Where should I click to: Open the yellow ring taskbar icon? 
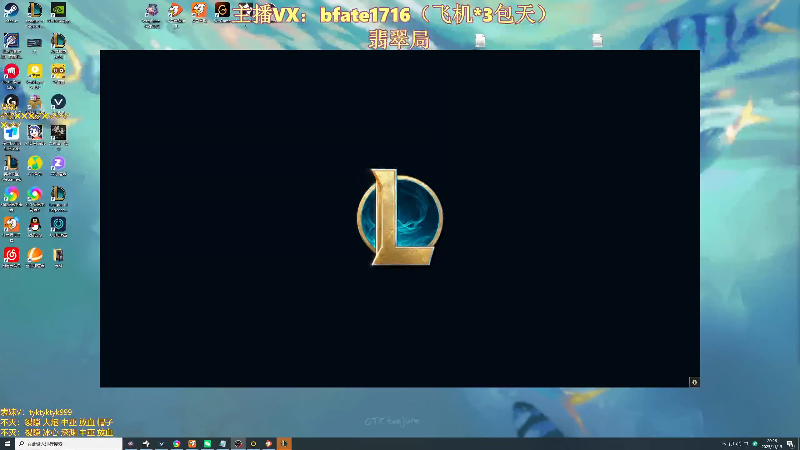[x=253, y=444]
